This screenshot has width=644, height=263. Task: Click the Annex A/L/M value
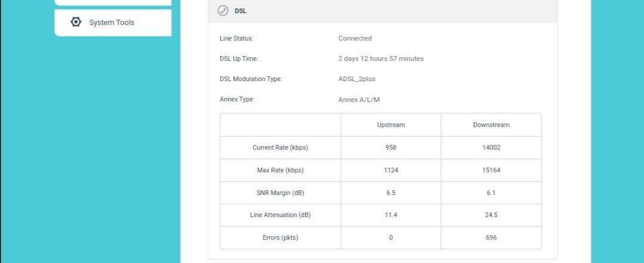coord(358,100)
